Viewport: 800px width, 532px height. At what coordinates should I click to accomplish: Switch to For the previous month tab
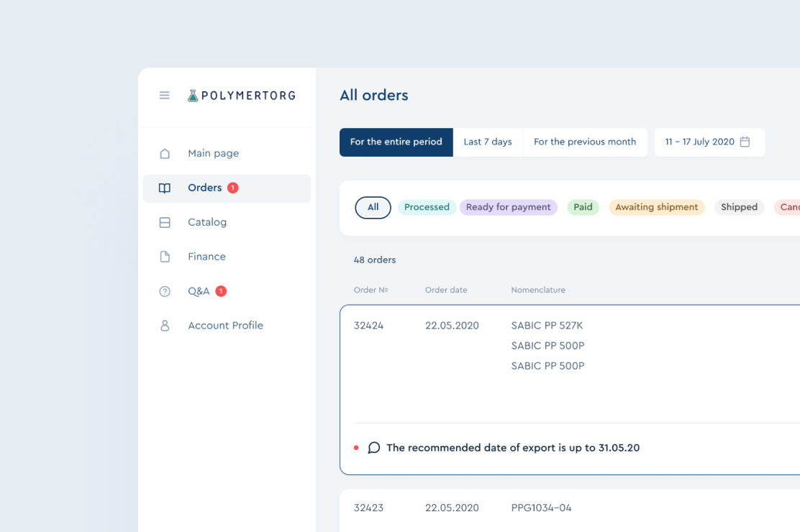coord(585,142)
